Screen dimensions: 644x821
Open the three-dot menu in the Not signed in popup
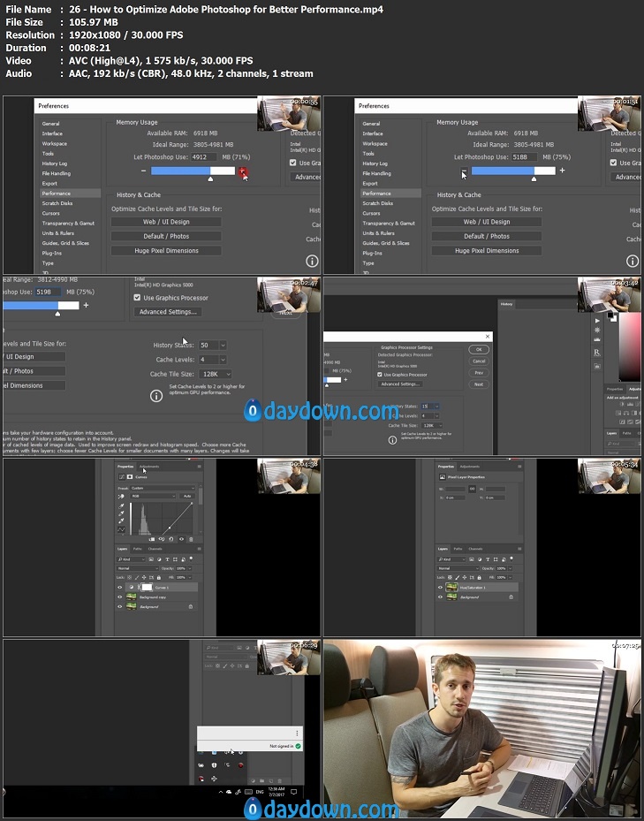click(297, 733)
